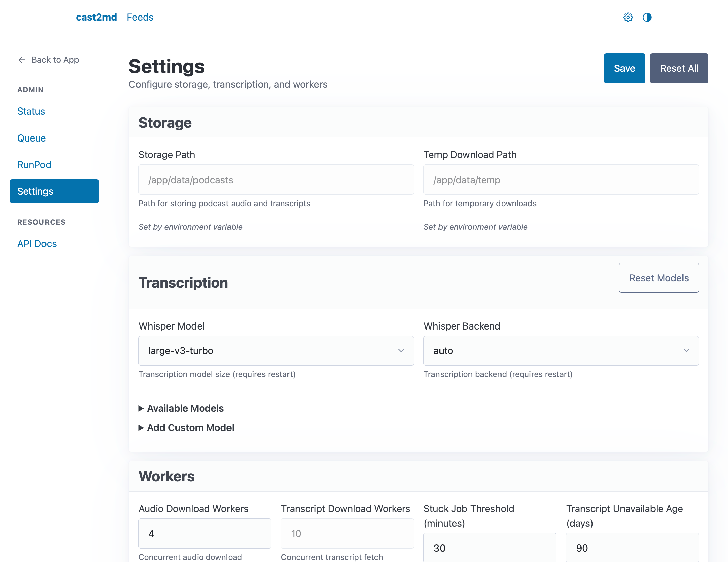Toggle the dark/light theme icon
This screenshot has height=562, width=728.
point(647,17)
